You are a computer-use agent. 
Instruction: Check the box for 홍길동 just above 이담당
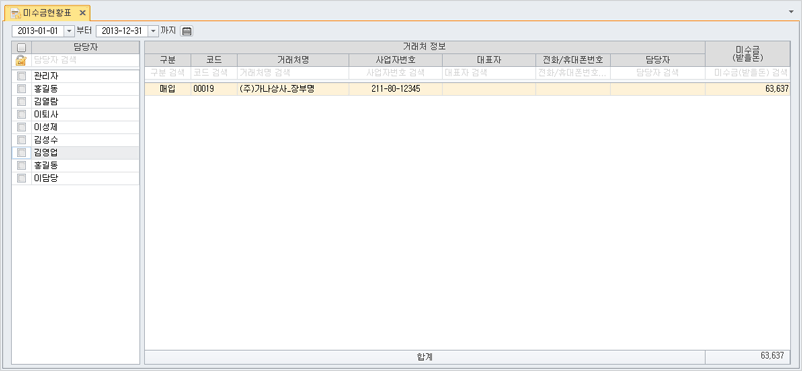[21, 166]
